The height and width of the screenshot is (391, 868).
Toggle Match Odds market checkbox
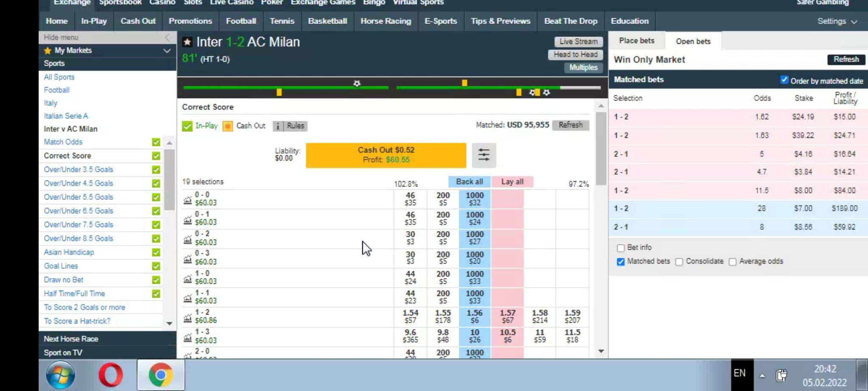pos(156,142)
